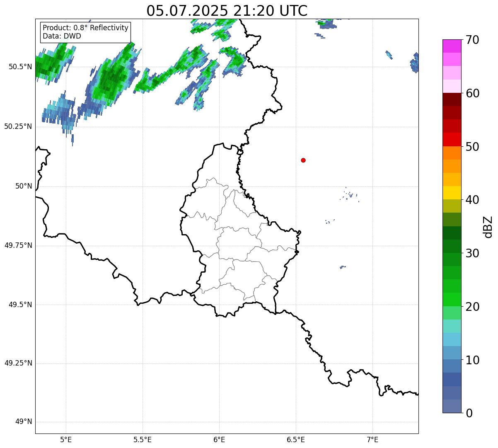Click the latitude label "49°N"
Screen dimensions: 498x448
click(x=24, y=422)
